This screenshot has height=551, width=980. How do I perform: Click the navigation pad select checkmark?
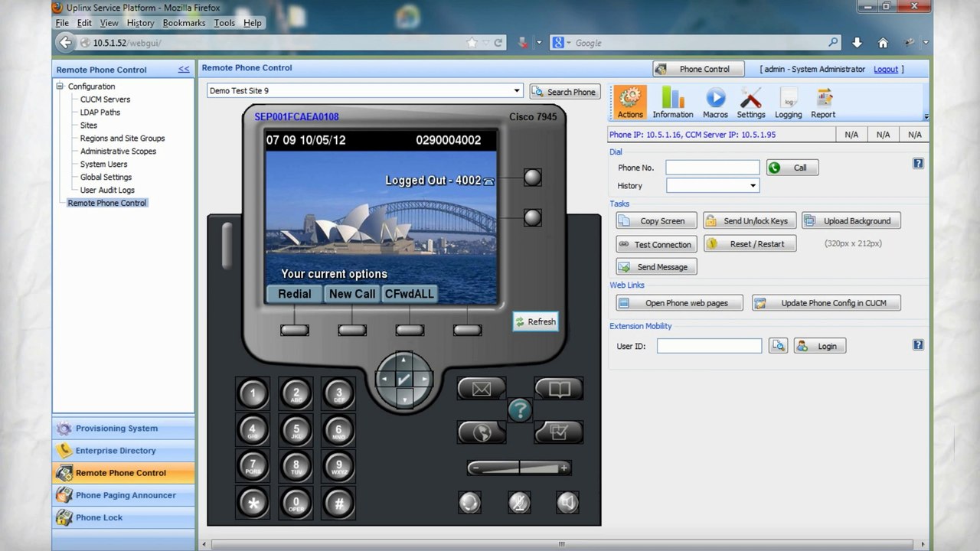point(404,379)
